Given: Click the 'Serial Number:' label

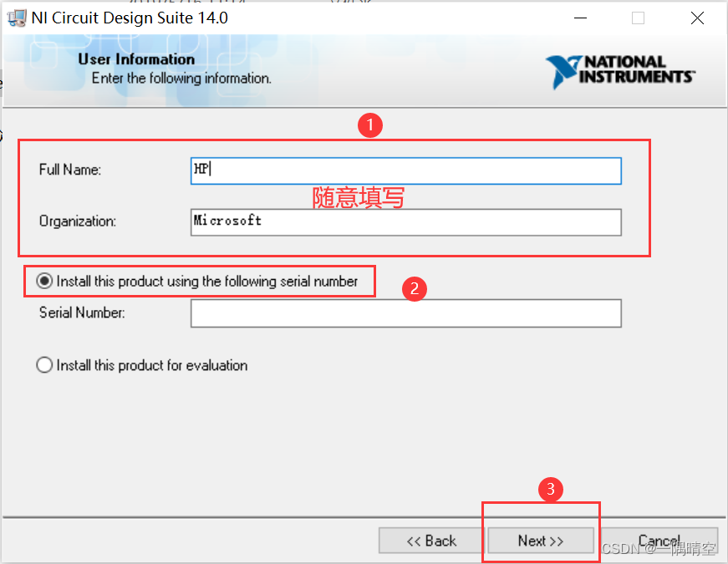Looking at the screenshot, I should (82, 312).
